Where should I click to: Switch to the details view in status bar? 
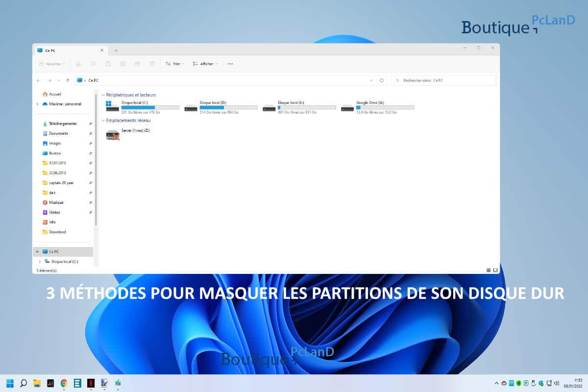(489, 270)
